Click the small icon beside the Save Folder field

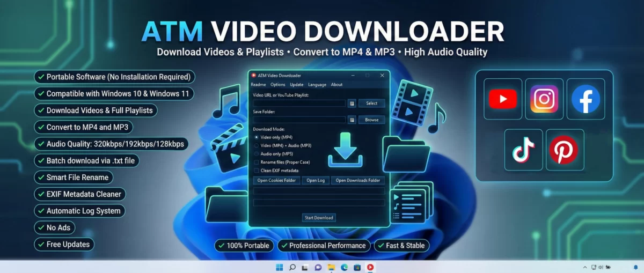pos(352,120)
